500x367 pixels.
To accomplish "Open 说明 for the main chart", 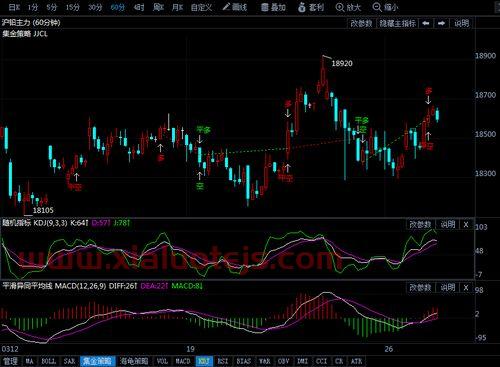I will (x=461, y=23).
